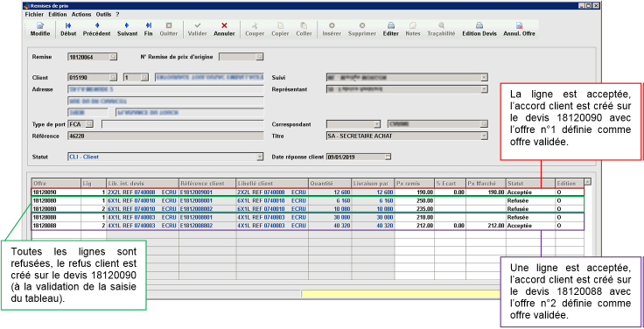Screen dimensions: 644x329
Task: Click Px remis value 235.00
Action: (425, 209)
